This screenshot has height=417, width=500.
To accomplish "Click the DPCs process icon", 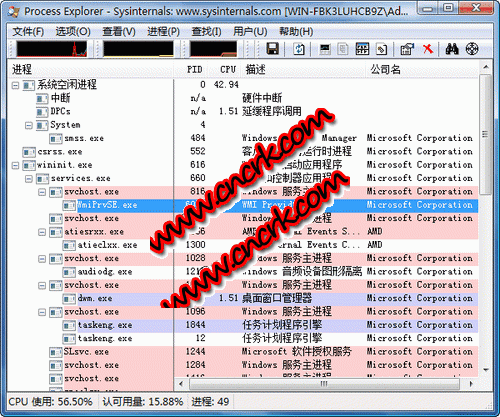I will [x=42, y=112].
